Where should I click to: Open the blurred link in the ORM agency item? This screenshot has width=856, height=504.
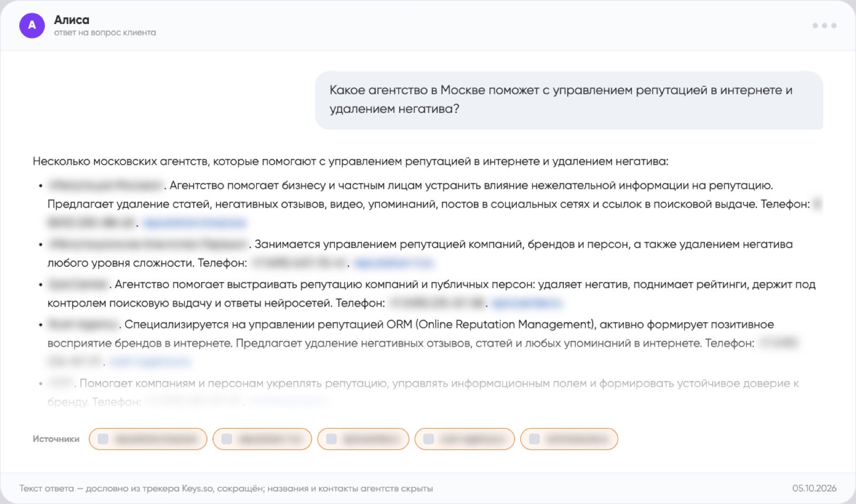pyautogui.click(x=150, y=362)
